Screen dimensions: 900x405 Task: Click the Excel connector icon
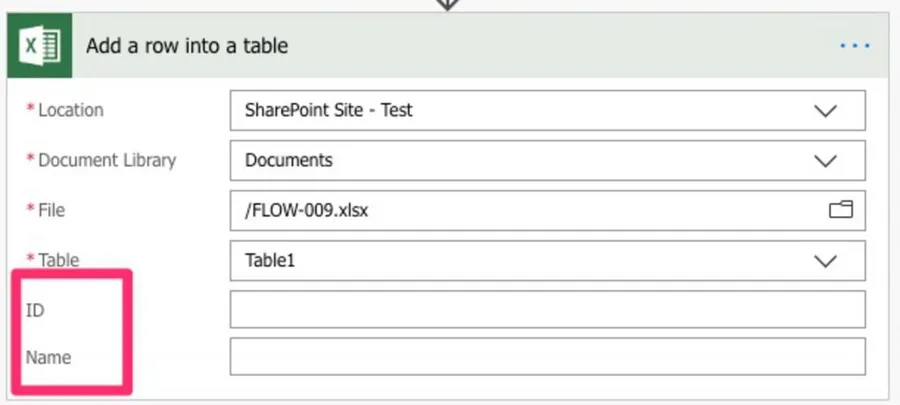(x=41, y=46)
